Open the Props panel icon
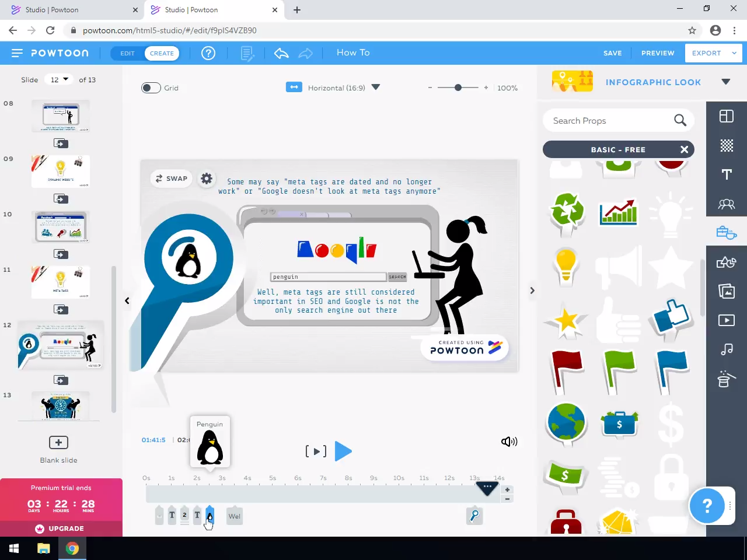 727,233
